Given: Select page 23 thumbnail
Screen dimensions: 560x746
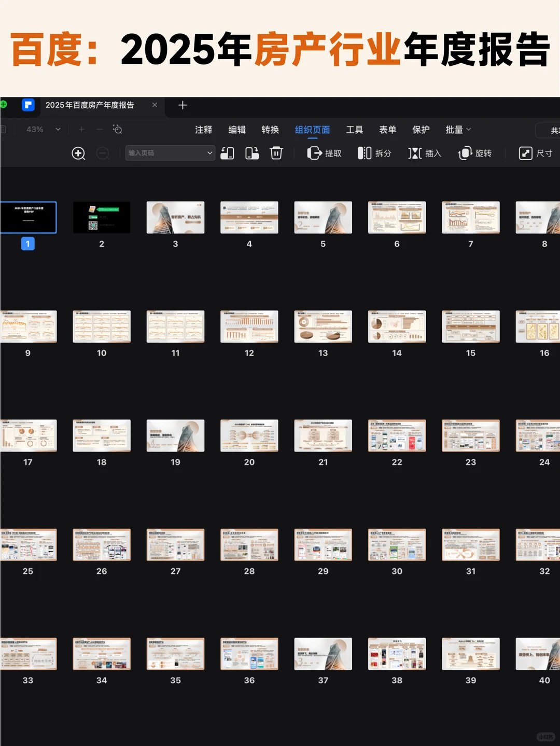Looking at the screenshot, I should pyautogui.click(x=471, y=435).
